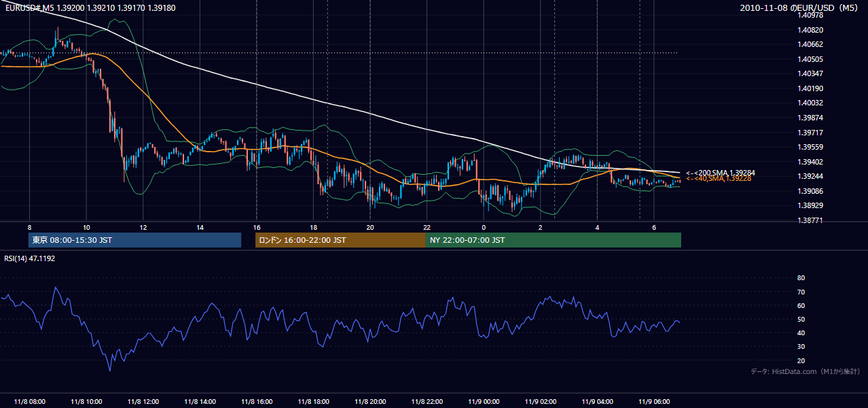
Task: Click hour label 16 under the price chart
Action: point(256,227)
